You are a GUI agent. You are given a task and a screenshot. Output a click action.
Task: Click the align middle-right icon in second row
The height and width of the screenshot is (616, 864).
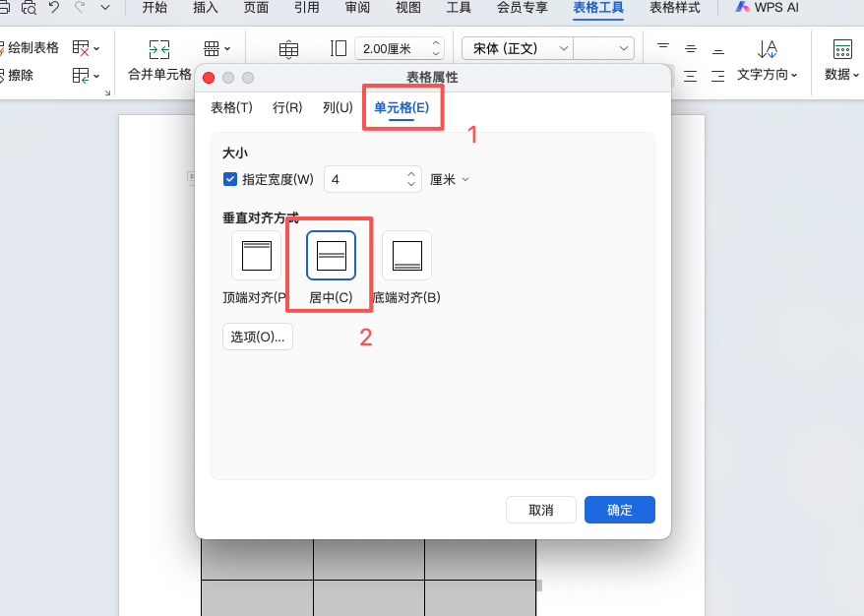pos(718,76)
